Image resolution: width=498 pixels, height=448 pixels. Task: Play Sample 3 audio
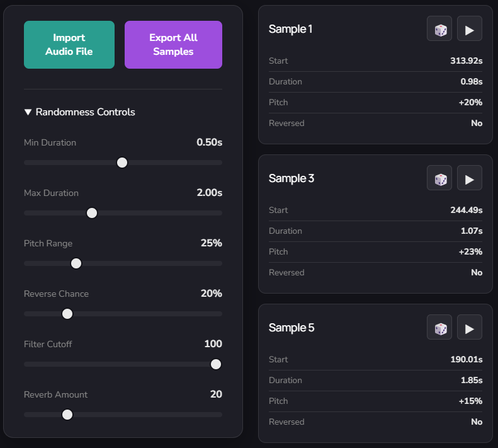click(x=470, y=178)
